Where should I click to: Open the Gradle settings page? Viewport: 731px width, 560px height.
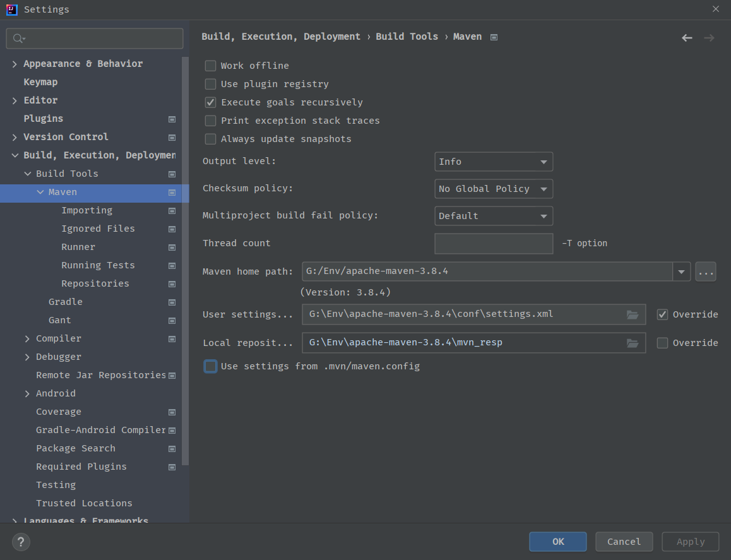(x=65, y=302)
